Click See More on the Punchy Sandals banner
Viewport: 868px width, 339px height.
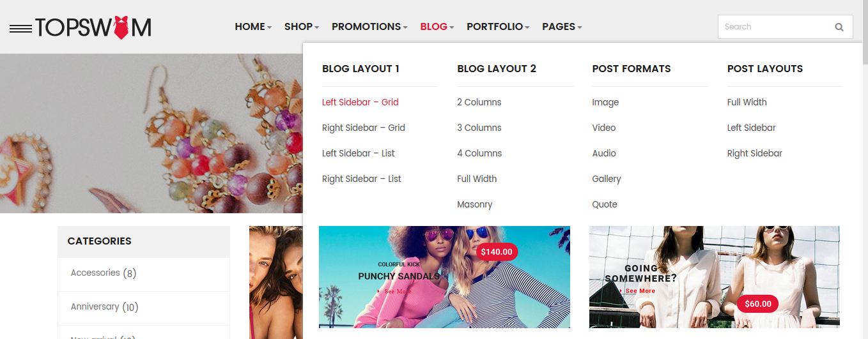[395, 291]
